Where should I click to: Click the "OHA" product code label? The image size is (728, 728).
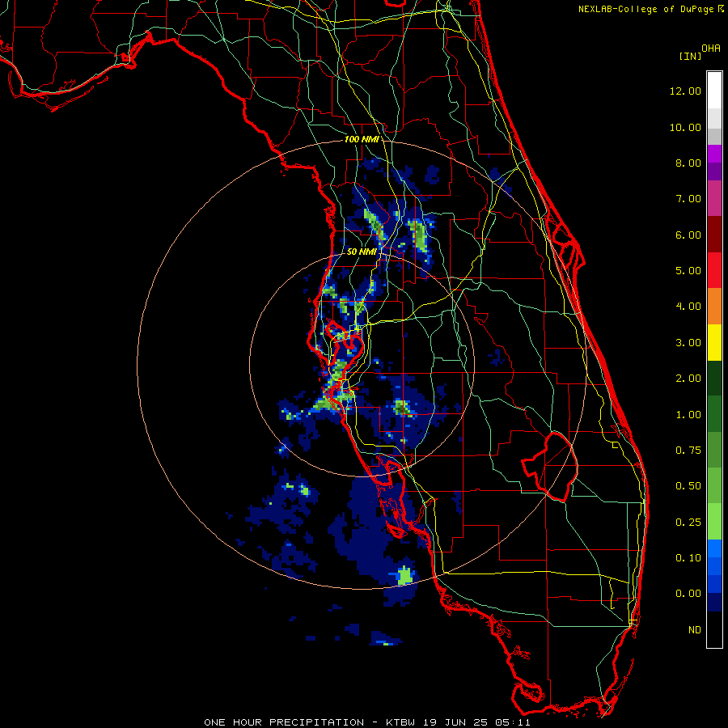click(711, 49)
